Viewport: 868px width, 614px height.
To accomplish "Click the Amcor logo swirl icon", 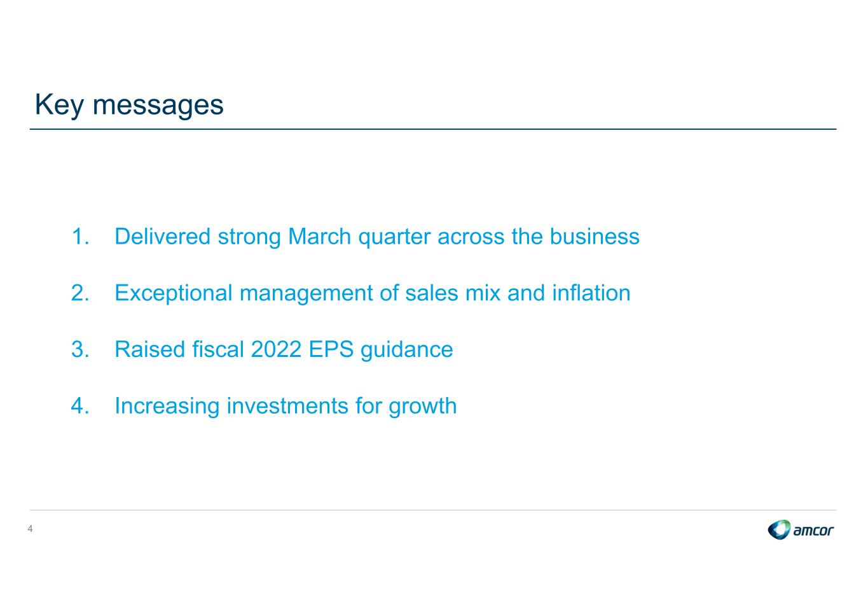I will click(779, 529).
